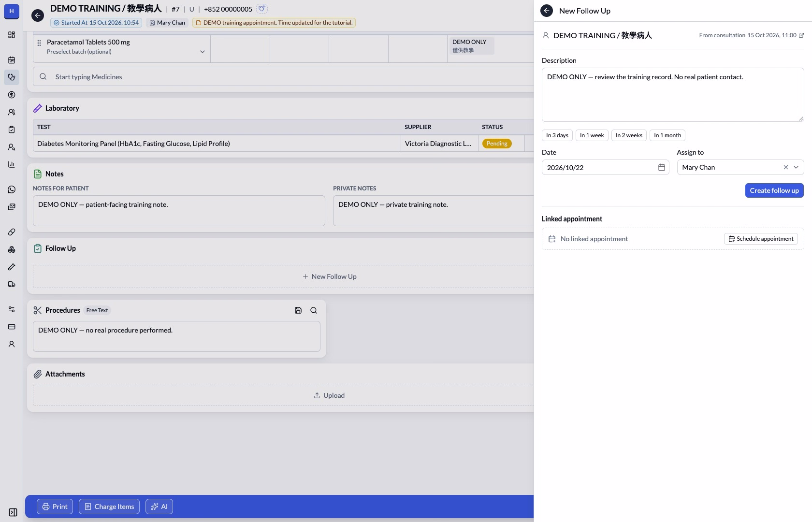The height and width of the screenshot is (522, 812).
Task: Open the external link icon beside consultation date
Action: (x=801, y=35)
